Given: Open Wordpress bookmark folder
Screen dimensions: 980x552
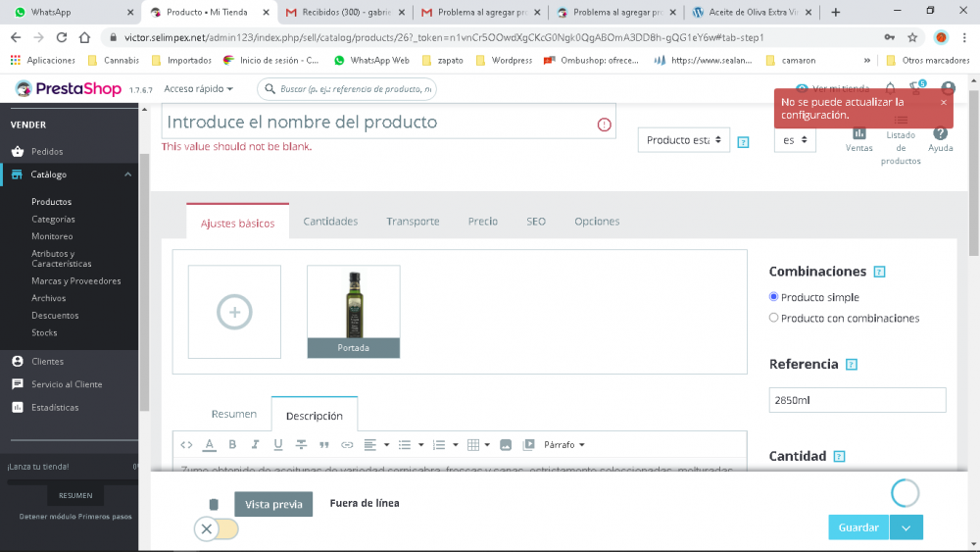Looking at the screenshot, I should (505, 60).
